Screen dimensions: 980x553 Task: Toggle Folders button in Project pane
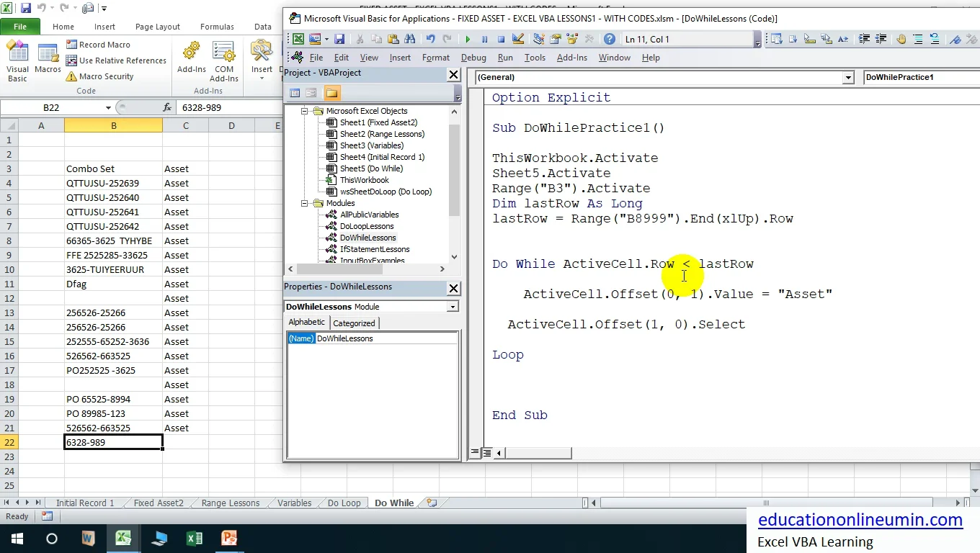[331, 93]
